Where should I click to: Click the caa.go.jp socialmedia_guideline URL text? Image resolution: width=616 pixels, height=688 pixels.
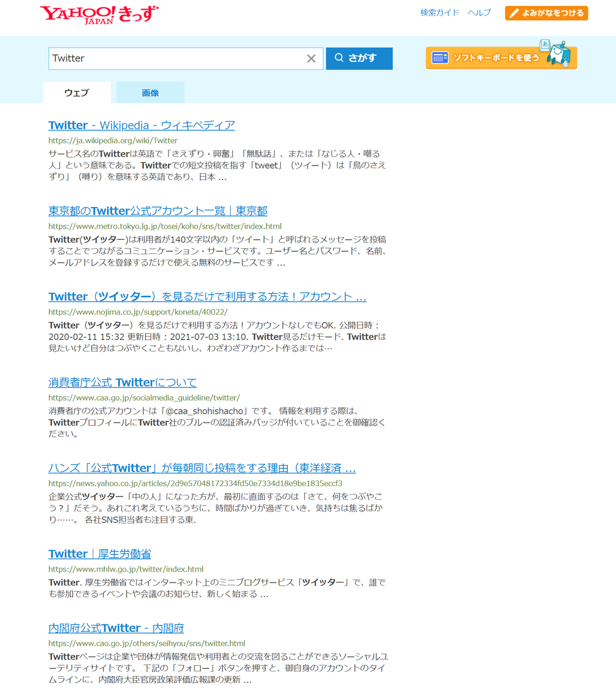pyautogui.click(x=144, y=398)
